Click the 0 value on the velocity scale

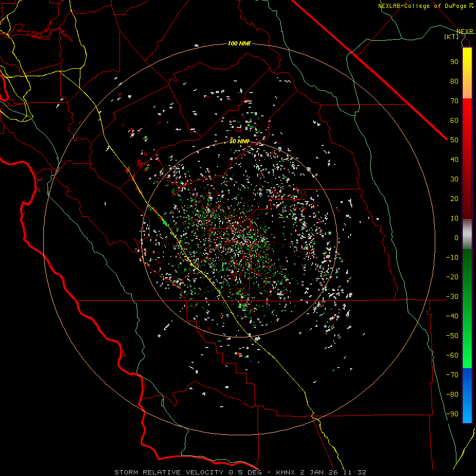click(x=456, y=238)
